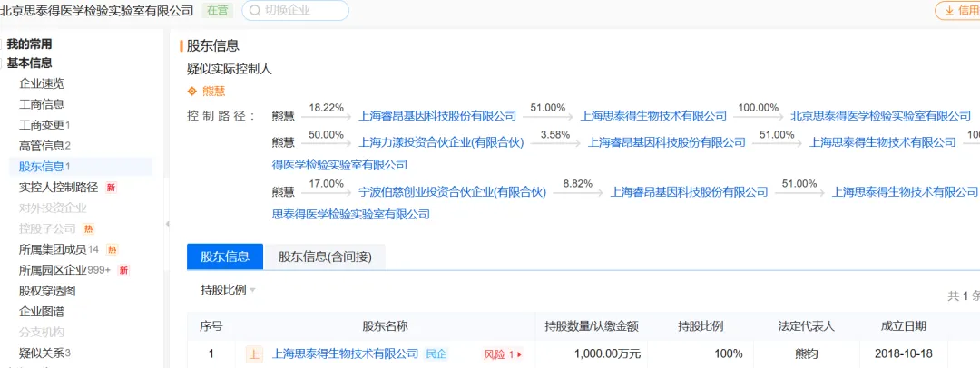Open 上海思泰得生物技术有限公司 link in first control path
980x368 pixels.
pos(653,116)
